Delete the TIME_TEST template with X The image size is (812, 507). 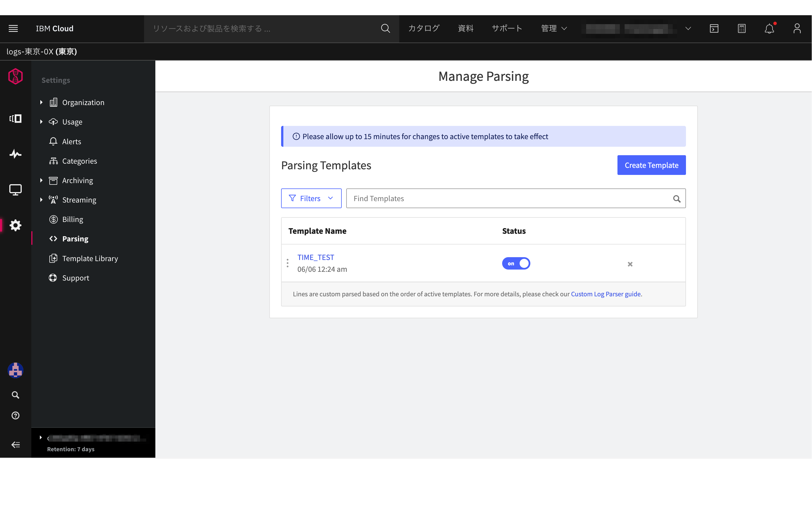(630, 264)
